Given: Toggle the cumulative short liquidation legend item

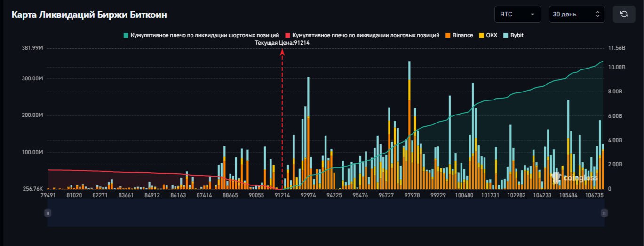Looking at the screenshot, I should click(201, 35).
